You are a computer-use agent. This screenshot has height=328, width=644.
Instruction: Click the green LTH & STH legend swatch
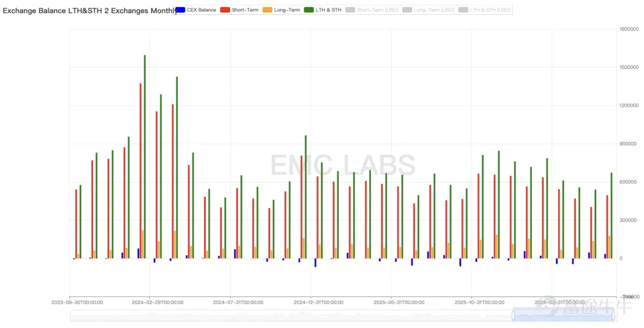309,10
